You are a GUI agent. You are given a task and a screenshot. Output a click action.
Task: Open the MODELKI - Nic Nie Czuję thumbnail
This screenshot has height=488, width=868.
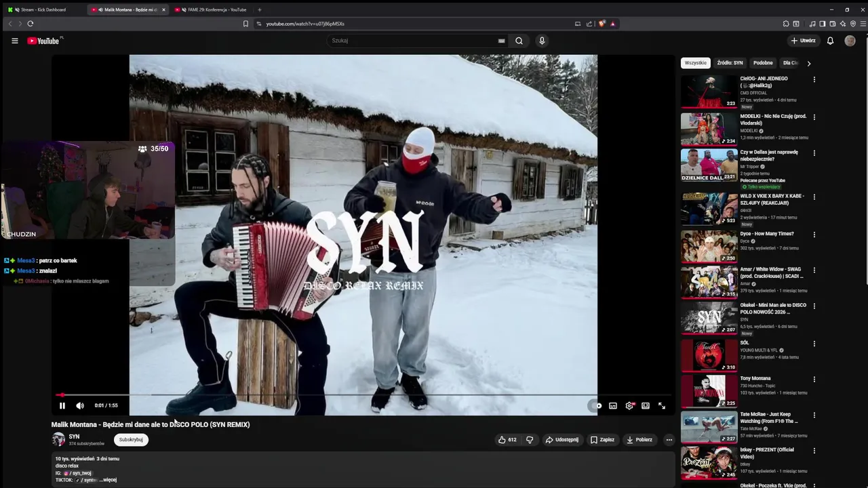tap(709, 129)
